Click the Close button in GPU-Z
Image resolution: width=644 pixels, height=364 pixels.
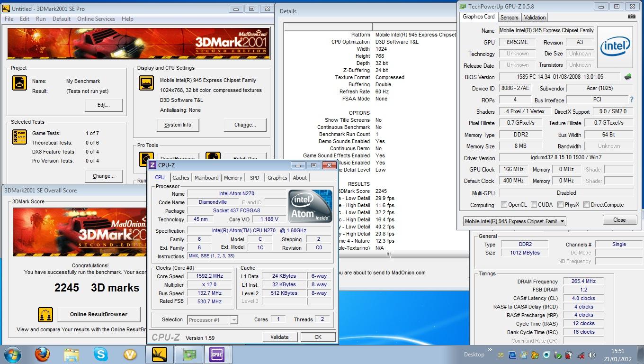click(x=620, y=220)
